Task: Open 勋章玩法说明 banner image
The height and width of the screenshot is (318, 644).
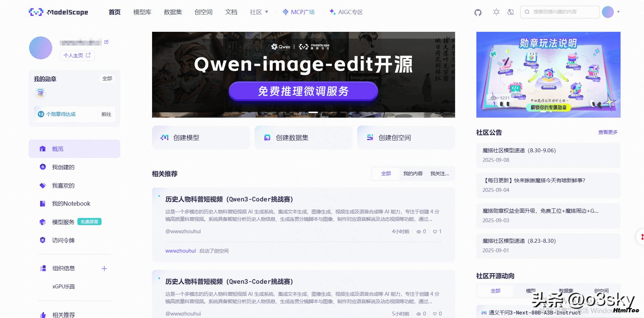Action: (548, 75)
